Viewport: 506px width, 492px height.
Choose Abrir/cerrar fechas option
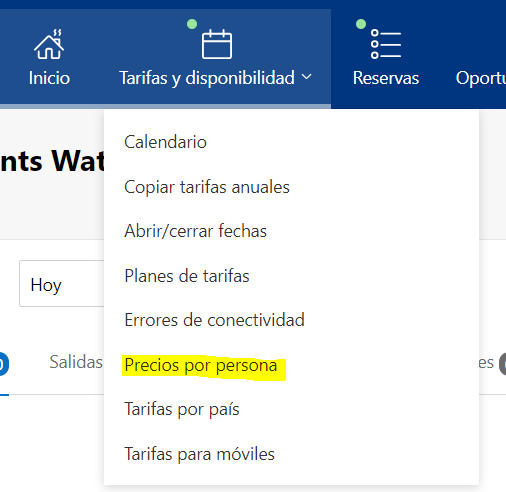195,231
